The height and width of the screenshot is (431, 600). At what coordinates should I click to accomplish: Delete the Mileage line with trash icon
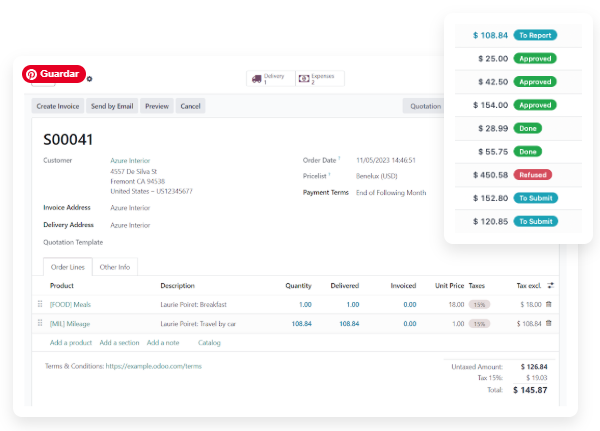click(x=548, y=324)
